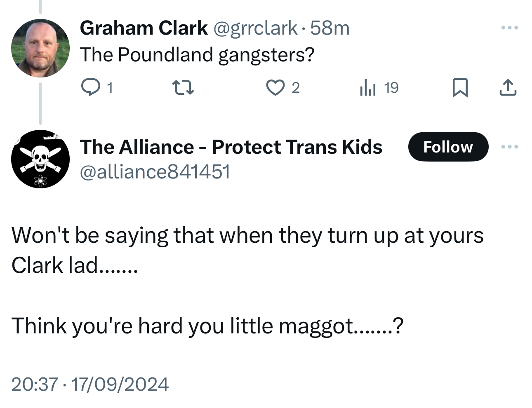The width and height of the screenshot is (532, 408).
Task: Click the @alliance841451 handle
Action: (155, 171)
